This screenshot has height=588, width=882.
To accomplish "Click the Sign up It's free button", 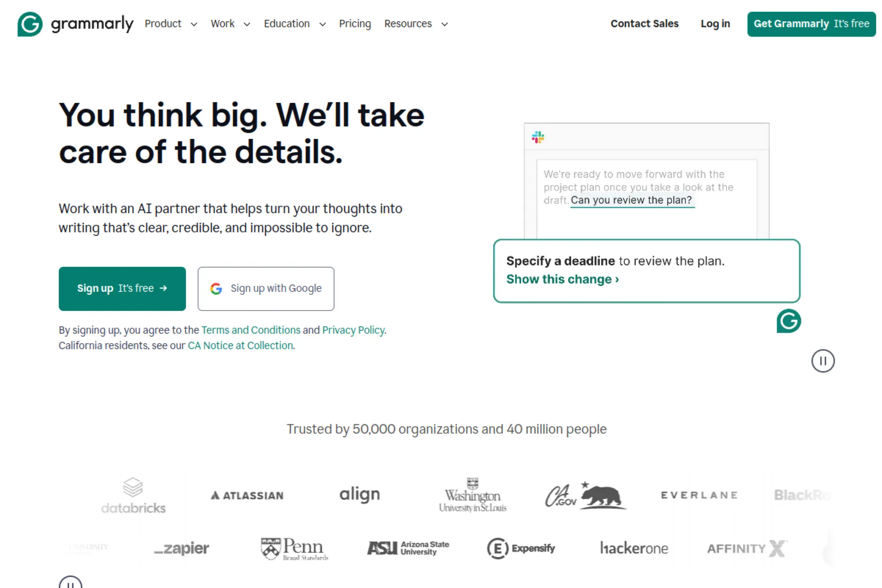I will [x=122, y=288].
